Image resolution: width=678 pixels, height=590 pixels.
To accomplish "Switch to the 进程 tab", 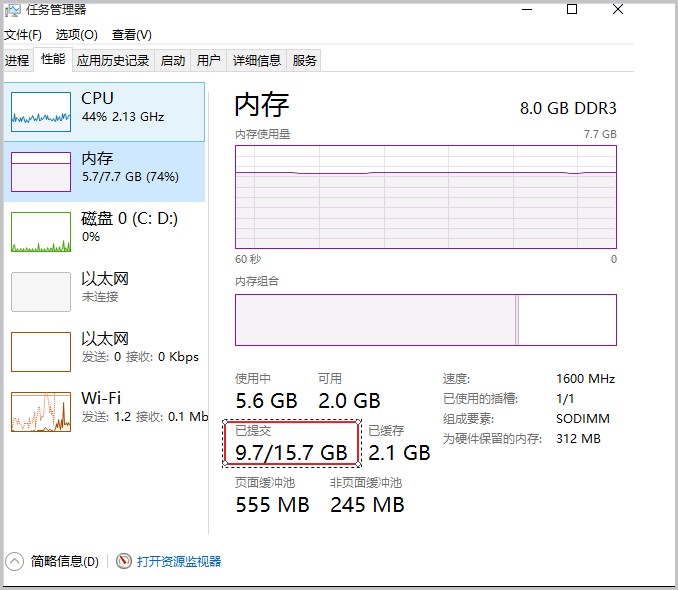I will coord(17,60).
